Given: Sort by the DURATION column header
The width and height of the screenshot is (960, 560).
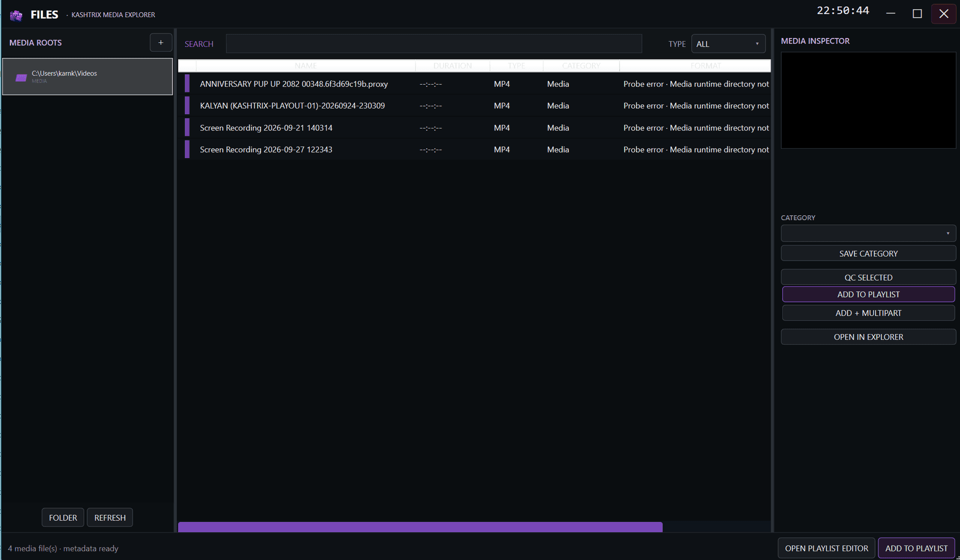Looking at the screenshot, I should [452, 65].
